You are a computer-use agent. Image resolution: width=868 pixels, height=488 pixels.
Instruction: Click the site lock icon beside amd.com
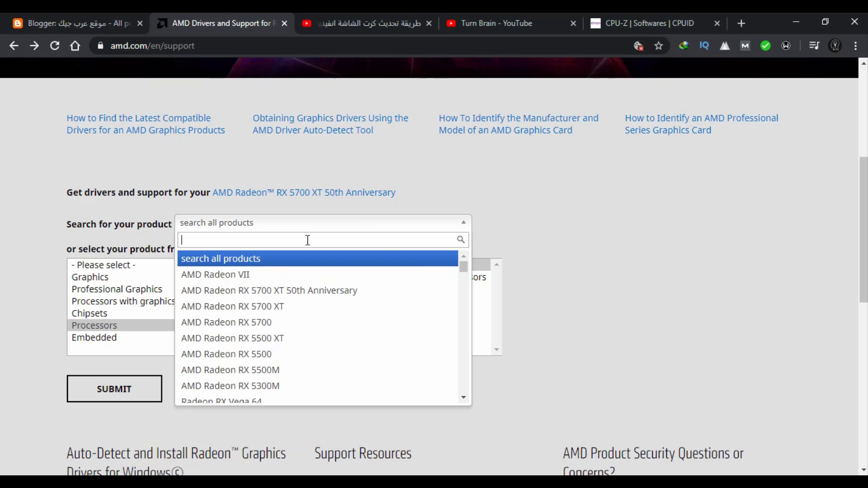point(100,46)
